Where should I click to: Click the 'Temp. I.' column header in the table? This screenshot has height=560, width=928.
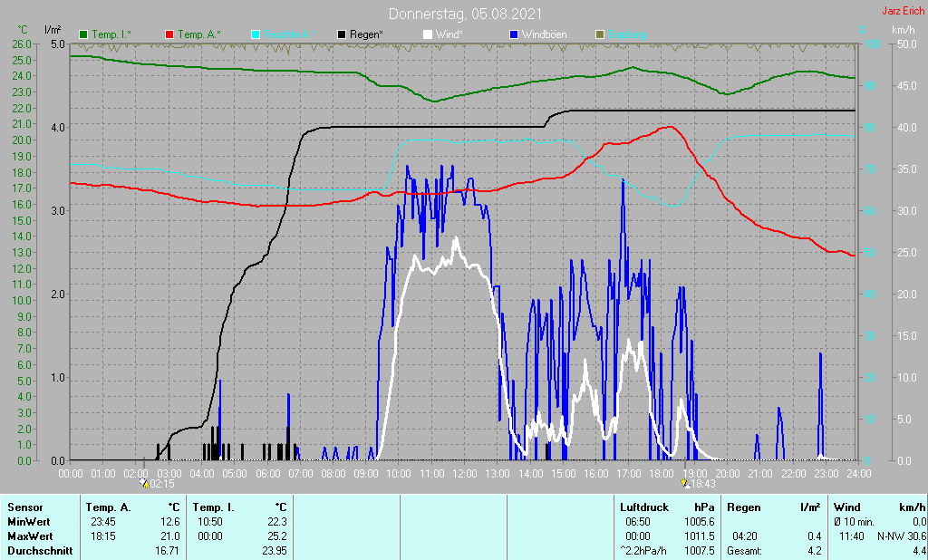[213, 507]
